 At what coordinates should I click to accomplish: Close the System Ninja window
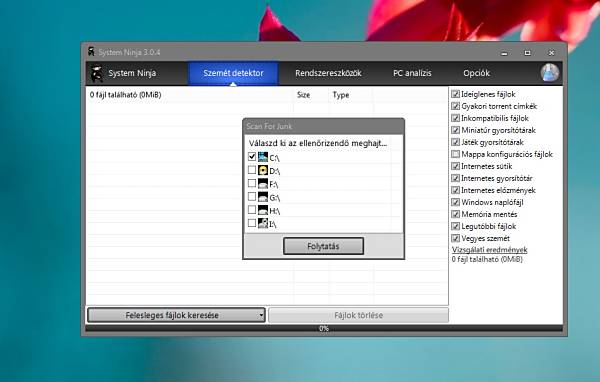pyautogui.click(x=551, y=53)
